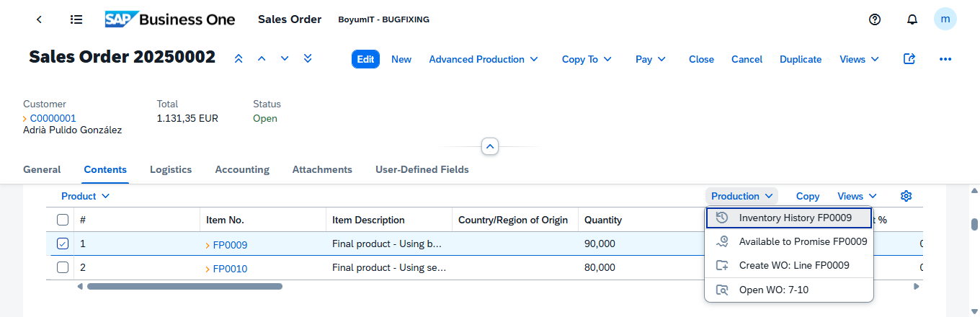980x317 pixels.
Task: Collapse the Production dropdown menu
Action: (741, 196)
